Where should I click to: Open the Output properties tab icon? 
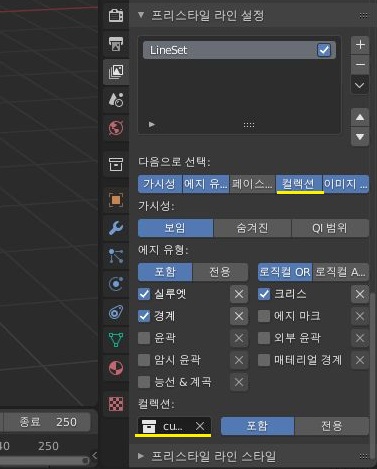coord(116,44)
